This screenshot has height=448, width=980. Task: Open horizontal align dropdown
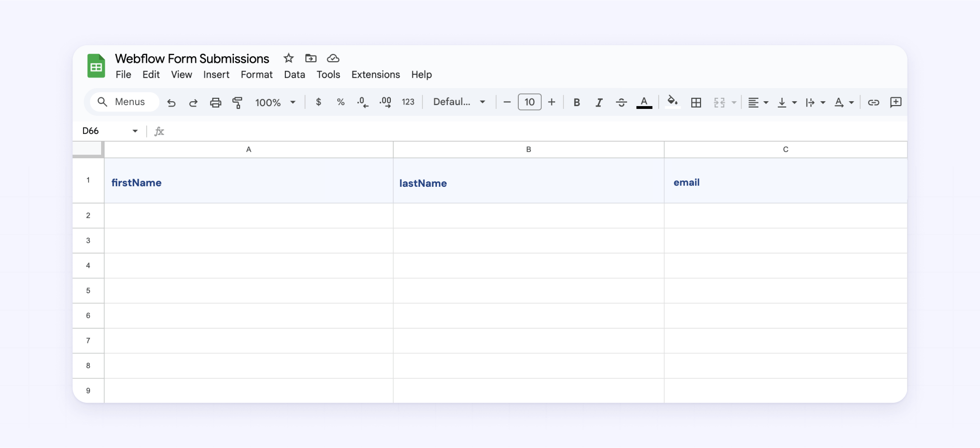click(758, 102)
